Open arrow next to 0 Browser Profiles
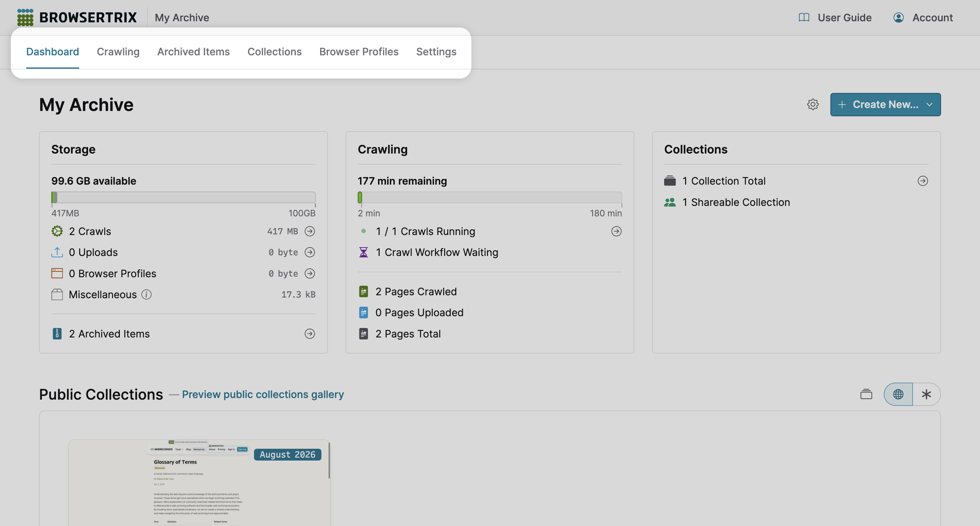The image size is (980, 526). [310, 273]
